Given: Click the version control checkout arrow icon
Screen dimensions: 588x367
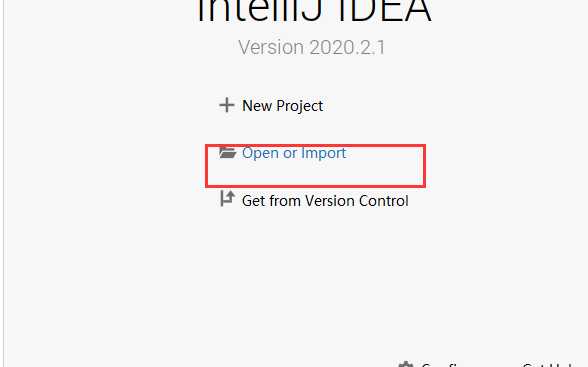Looking at the screenshot, I should 227,198.
